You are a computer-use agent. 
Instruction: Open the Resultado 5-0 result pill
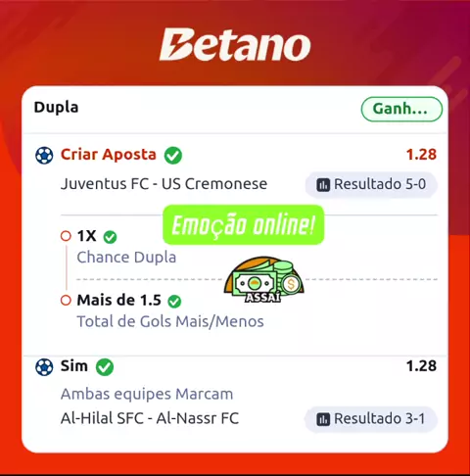pyautogui.click(x=371, y=184)
